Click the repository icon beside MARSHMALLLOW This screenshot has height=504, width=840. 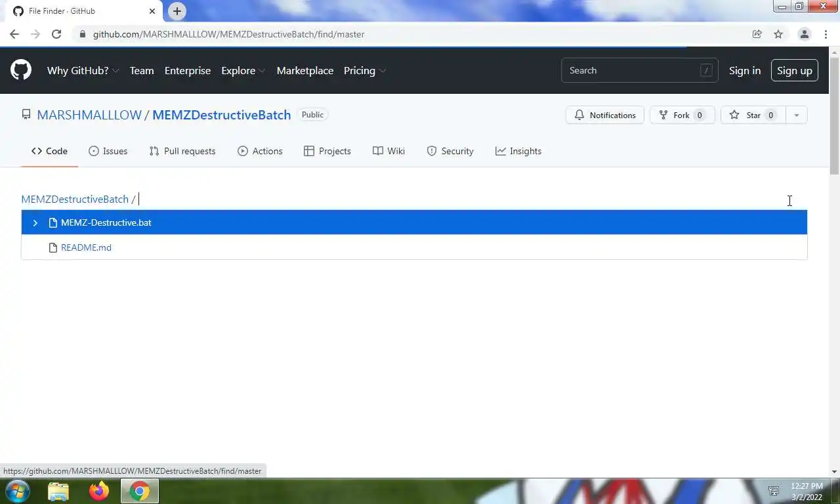tap(26, 115)
